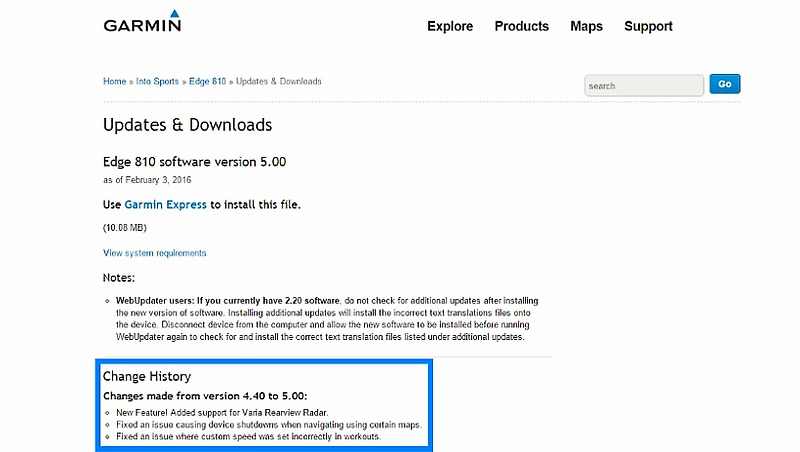
Task: Click the Garmin logo
Action: (142, 21)
